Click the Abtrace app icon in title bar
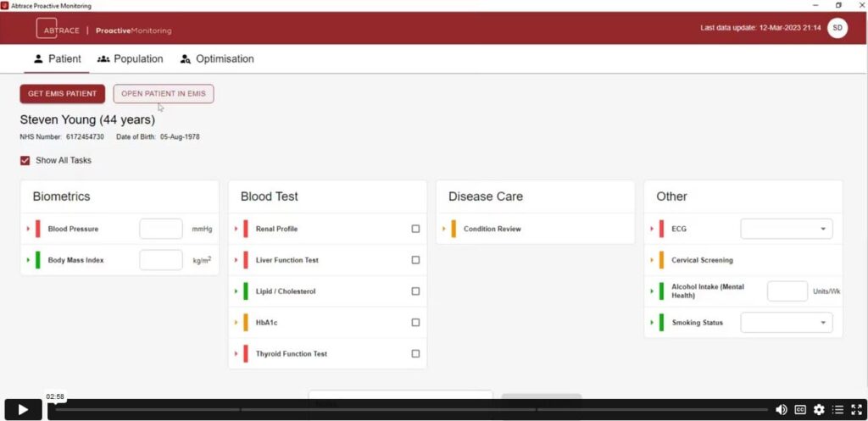Screen dimensions: 868x421 (5, 6)
